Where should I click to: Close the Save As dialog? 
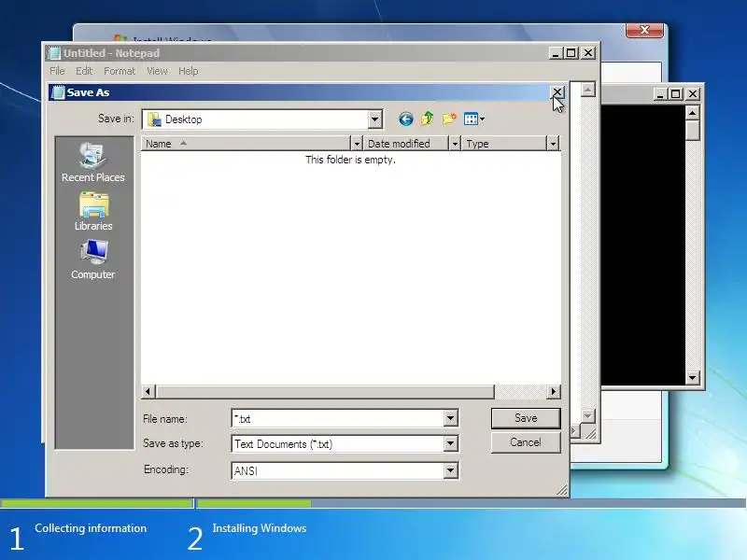tap(557, 91)
